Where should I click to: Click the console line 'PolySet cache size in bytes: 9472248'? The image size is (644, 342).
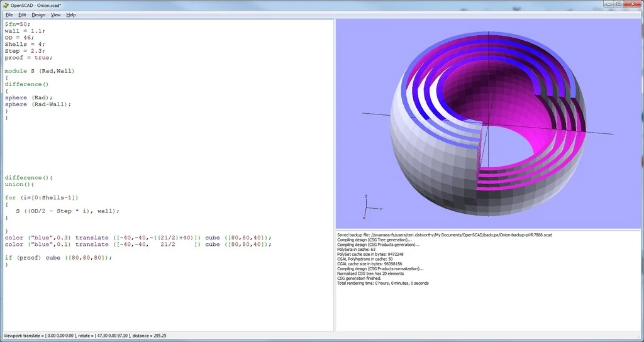370,254
